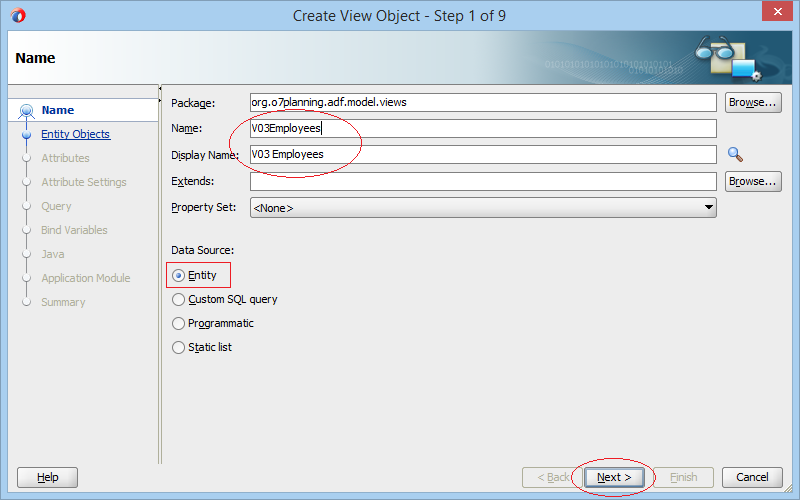The height and width of the screenshot is (500, 800).
Task: Click the application icon in the title bar
Action: [18, 15]
